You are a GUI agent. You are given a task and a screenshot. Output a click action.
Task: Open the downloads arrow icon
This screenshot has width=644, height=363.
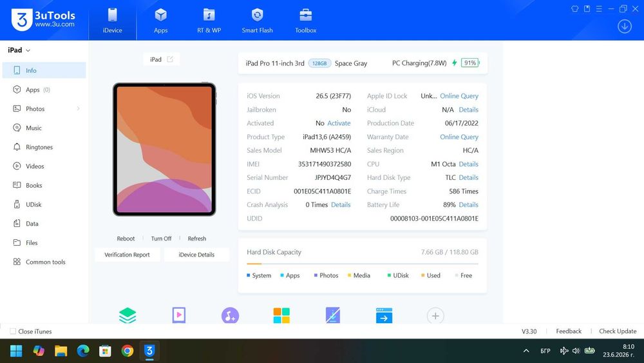click(624, 26)
